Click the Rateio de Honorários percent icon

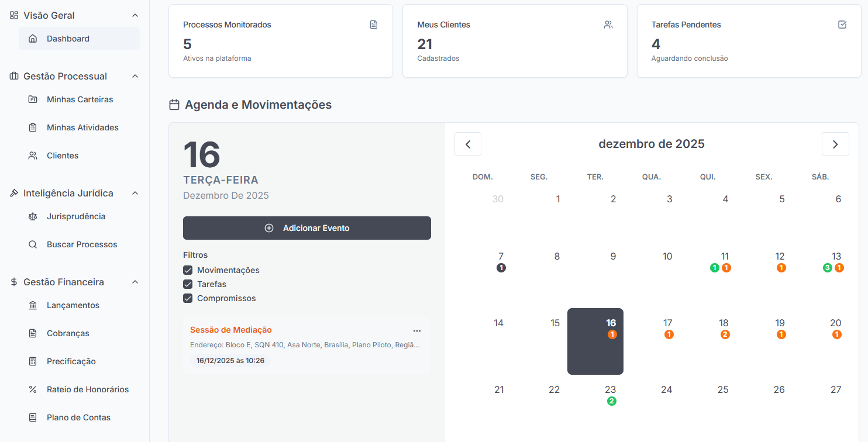pyautogui.click(x=33, y=389)
